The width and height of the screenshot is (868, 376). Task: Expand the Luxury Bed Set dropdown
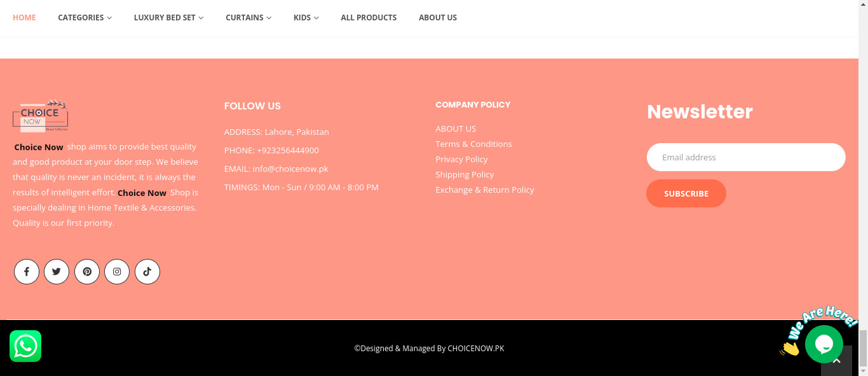tap(168, 18)
